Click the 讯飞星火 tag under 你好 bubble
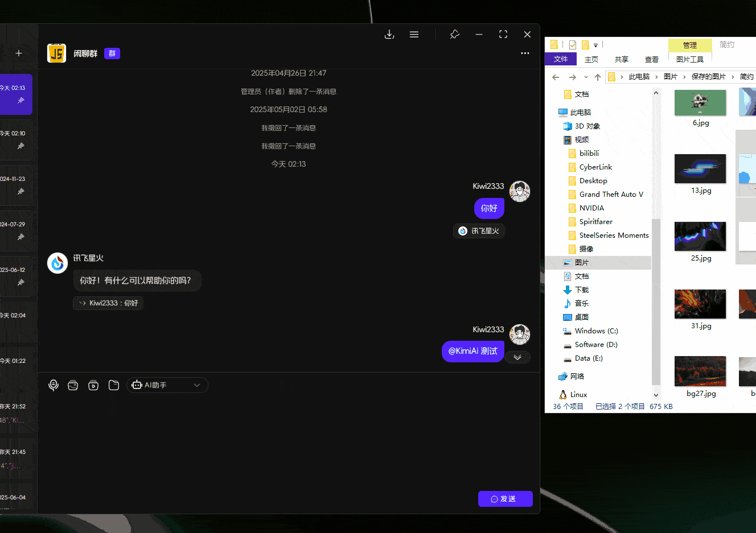The height and width of the screenshot is (533, 756). tap(479, 231)
